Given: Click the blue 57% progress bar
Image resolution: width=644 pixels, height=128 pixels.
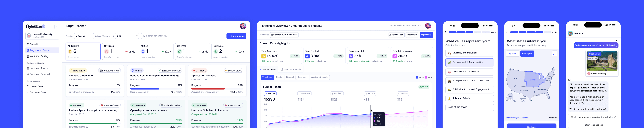Looking at the screenshot, I should [145, 89].
